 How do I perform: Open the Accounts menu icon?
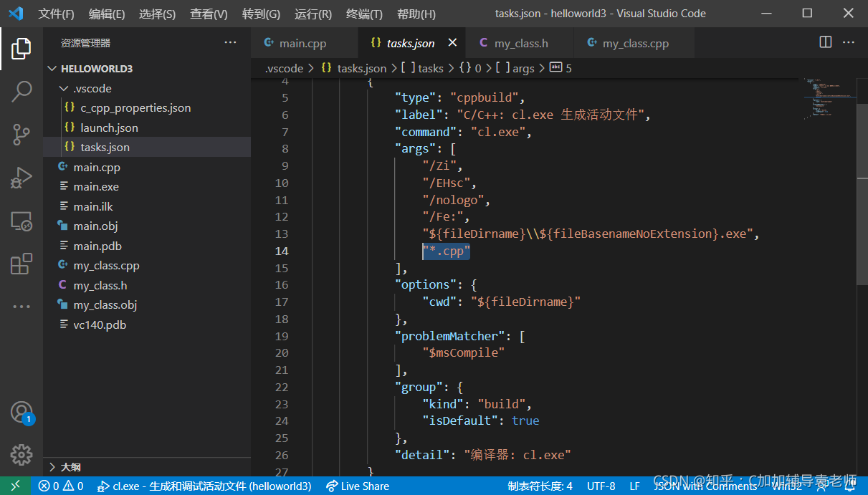coord(22,412)
